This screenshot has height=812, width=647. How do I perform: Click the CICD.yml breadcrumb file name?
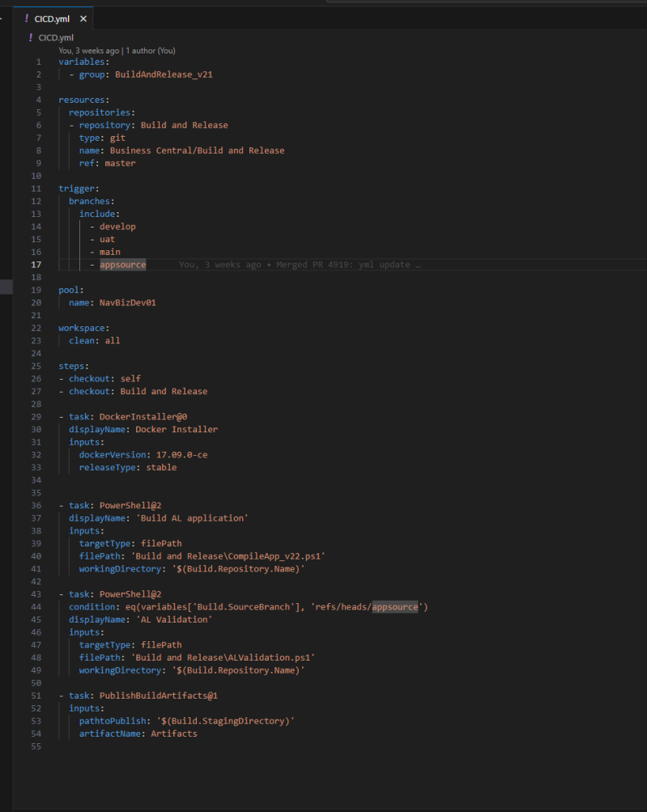tap(56, 37)
